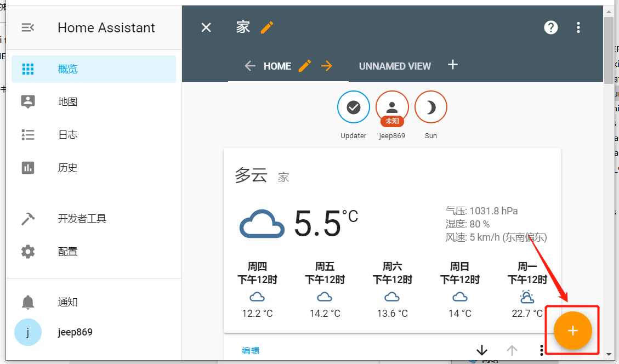
Task: Open the Updater badge
Action: (353, 107)
